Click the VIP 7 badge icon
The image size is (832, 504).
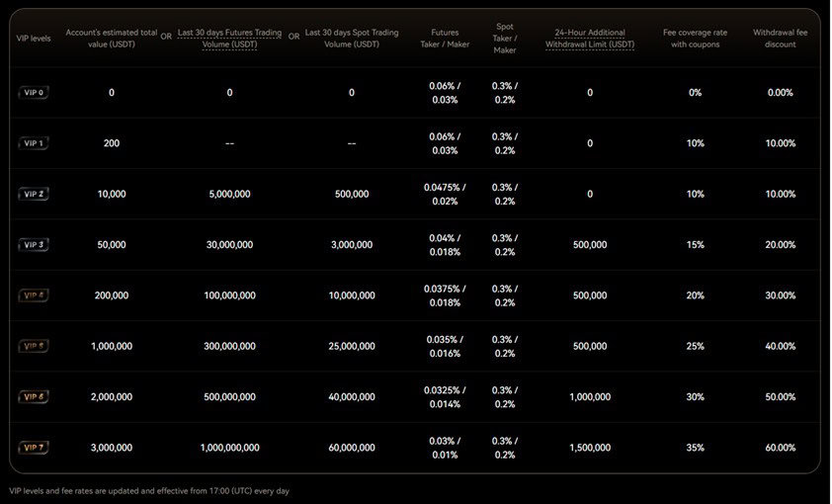coord(33,448)
